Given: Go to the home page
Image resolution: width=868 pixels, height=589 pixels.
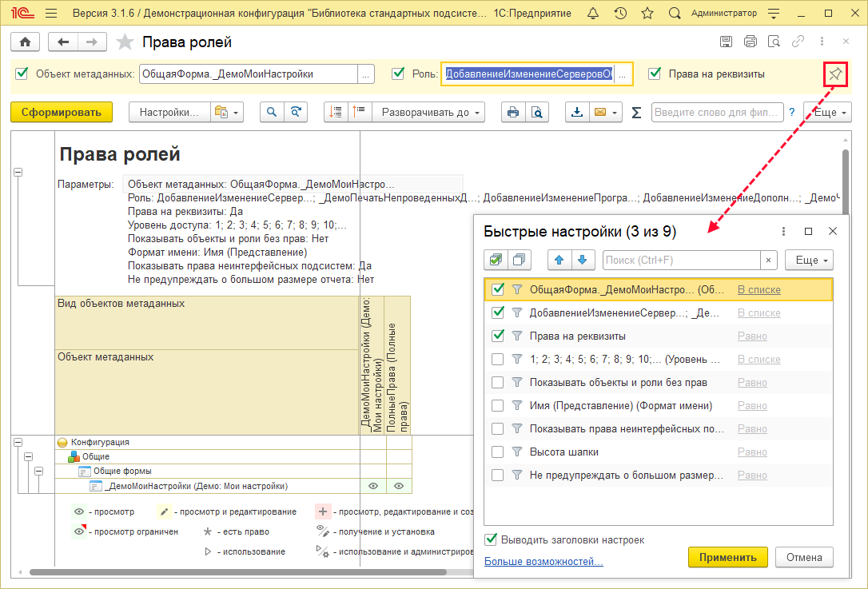Looking at the screenshot, I should click(x=25, y=42).
